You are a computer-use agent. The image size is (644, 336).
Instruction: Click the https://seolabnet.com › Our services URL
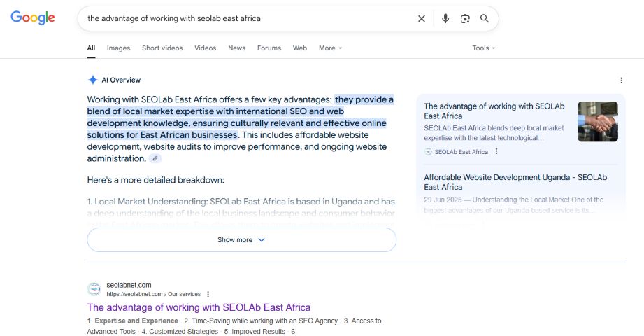tap(154, 294)
